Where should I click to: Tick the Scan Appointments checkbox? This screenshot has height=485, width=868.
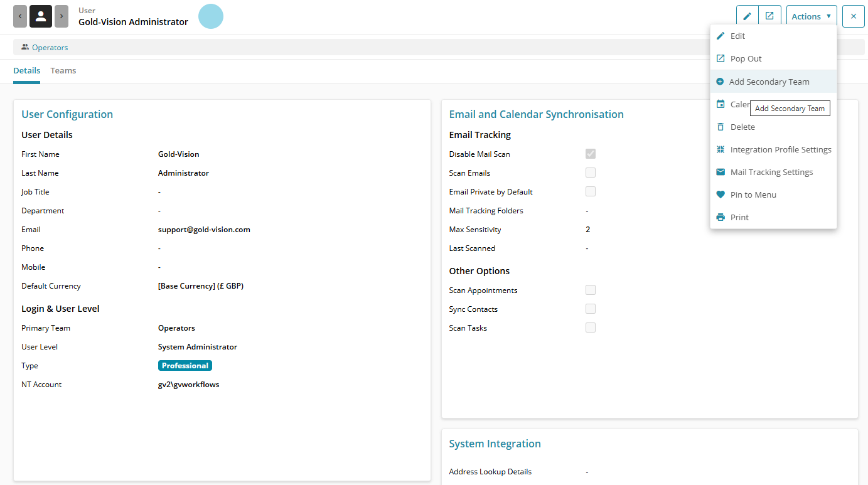tap(591, 290)
